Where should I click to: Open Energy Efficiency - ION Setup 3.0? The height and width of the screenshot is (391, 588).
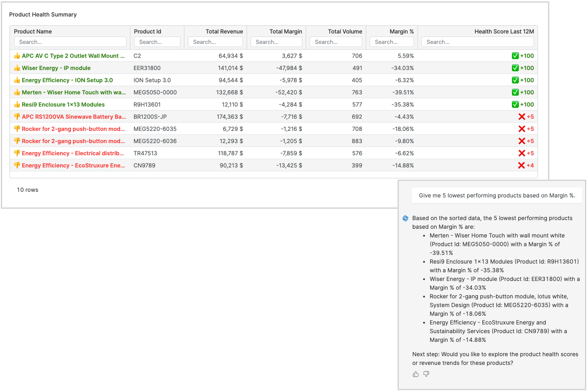click(x=67, y=80)
